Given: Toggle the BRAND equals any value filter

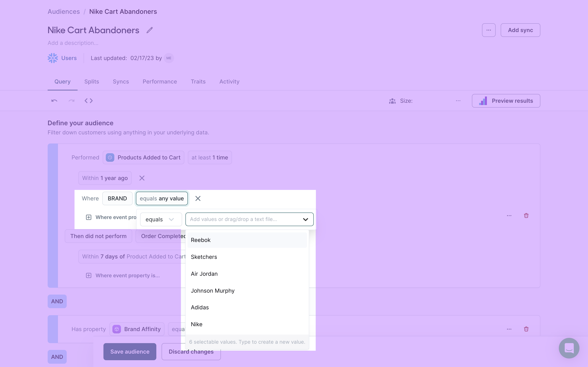Looking at the screenshot, I should pyautogui.click(x=162, y=198).
